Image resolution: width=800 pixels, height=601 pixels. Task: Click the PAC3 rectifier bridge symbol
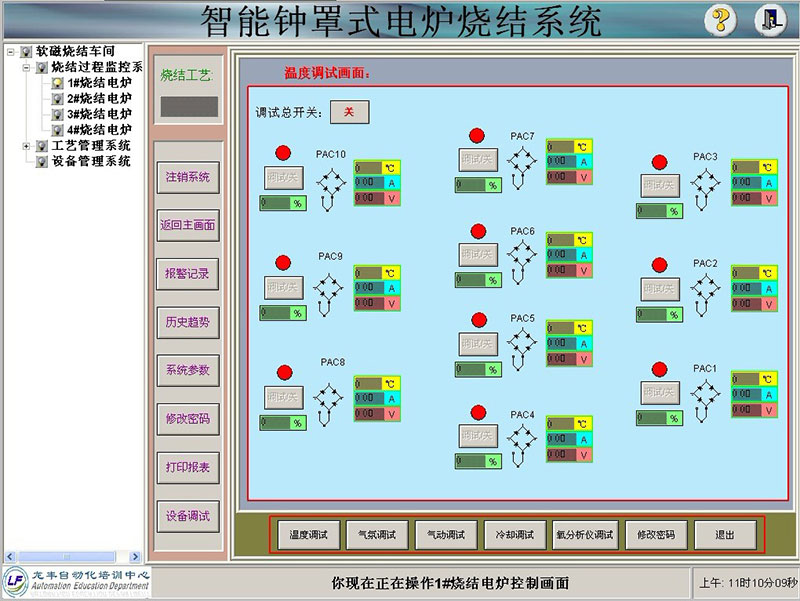705,186
